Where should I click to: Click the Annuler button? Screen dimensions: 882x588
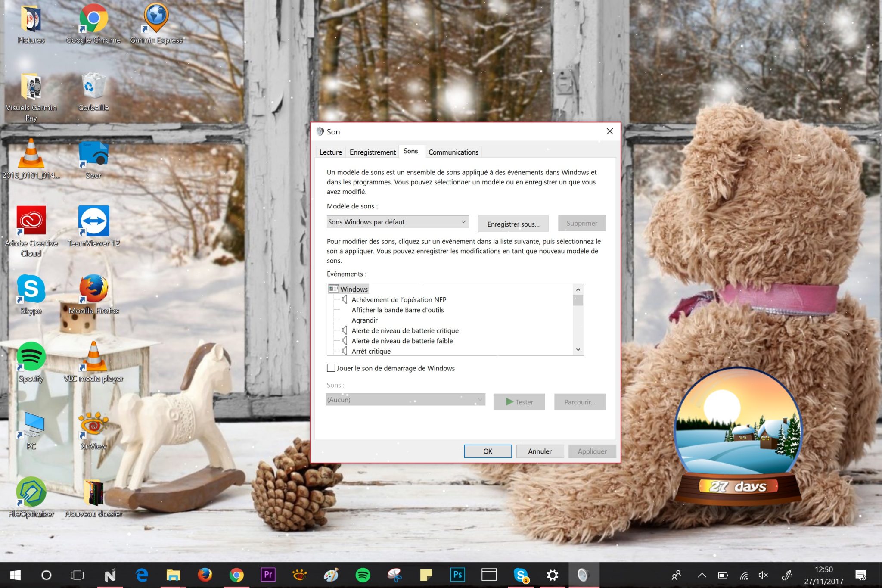pyautogui.click(x=540, y=451)
